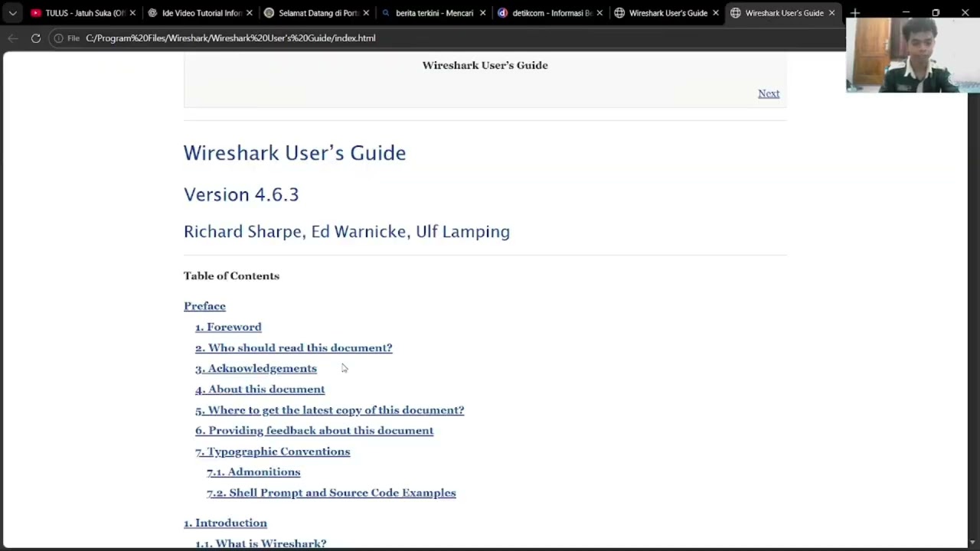980x551 pixels.
Task: Switch to first Wireshark User's Guide tab
Action: click(666, 13)
